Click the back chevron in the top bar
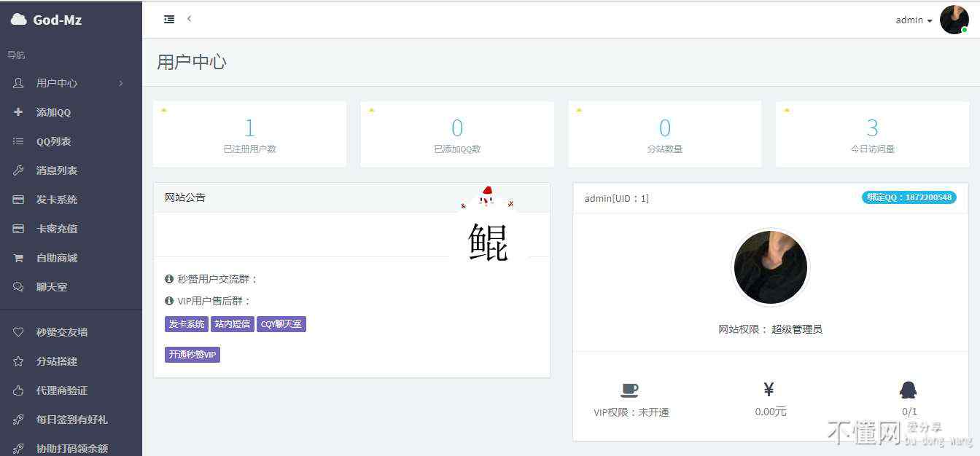The image size is (980, 456). click(x=189, y=19)
